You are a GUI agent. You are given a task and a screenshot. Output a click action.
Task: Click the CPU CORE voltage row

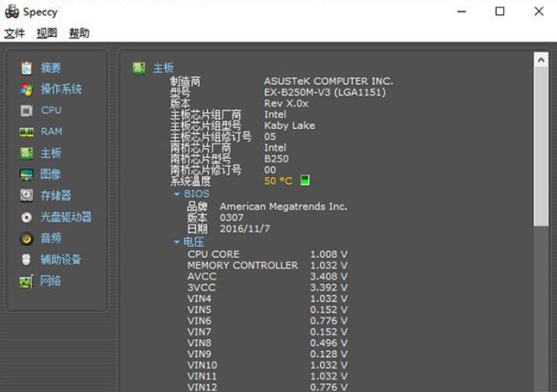(x=268, y=255)
